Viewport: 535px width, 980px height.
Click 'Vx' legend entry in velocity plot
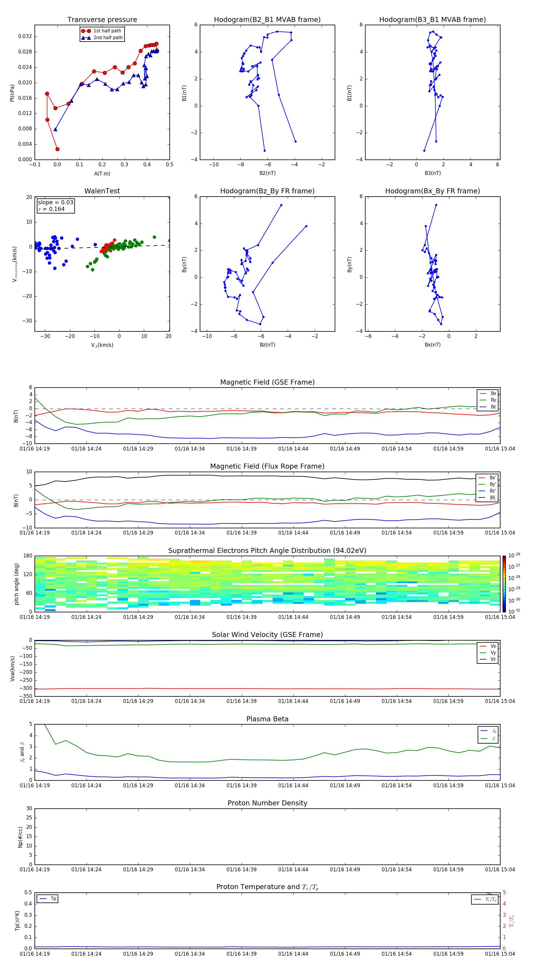(x=488, y=646)
